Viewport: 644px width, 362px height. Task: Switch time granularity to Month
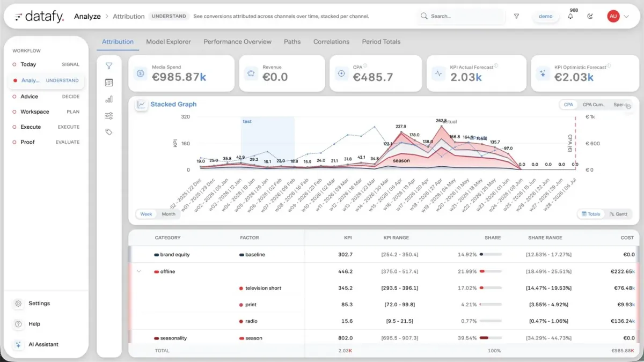pos(169,214)
